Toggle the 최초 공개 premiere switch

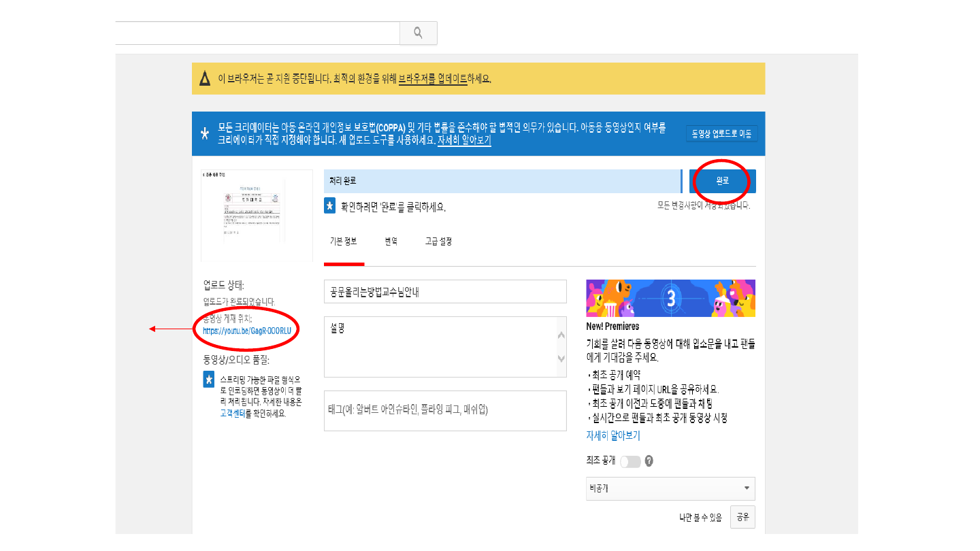[x=630, y=461]
